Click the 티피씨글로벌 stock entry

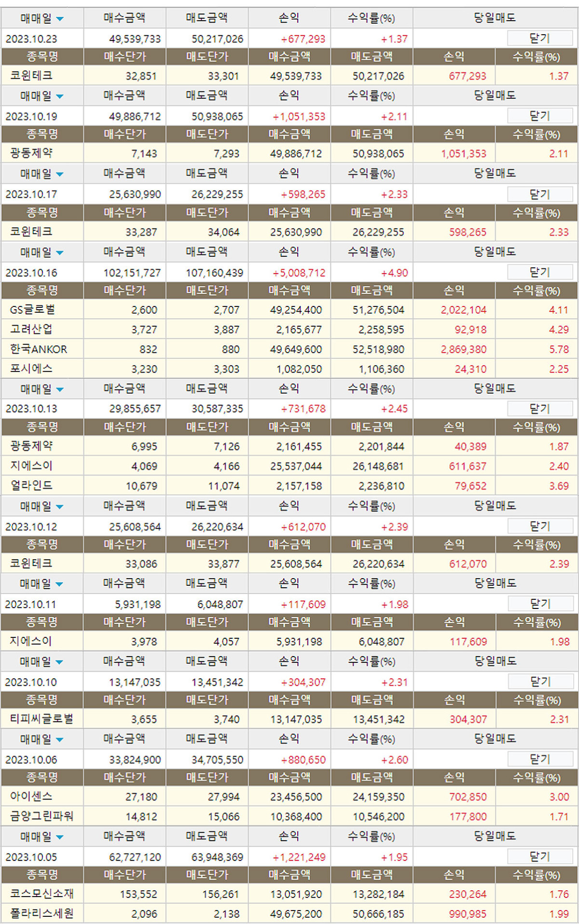[41, 719]
